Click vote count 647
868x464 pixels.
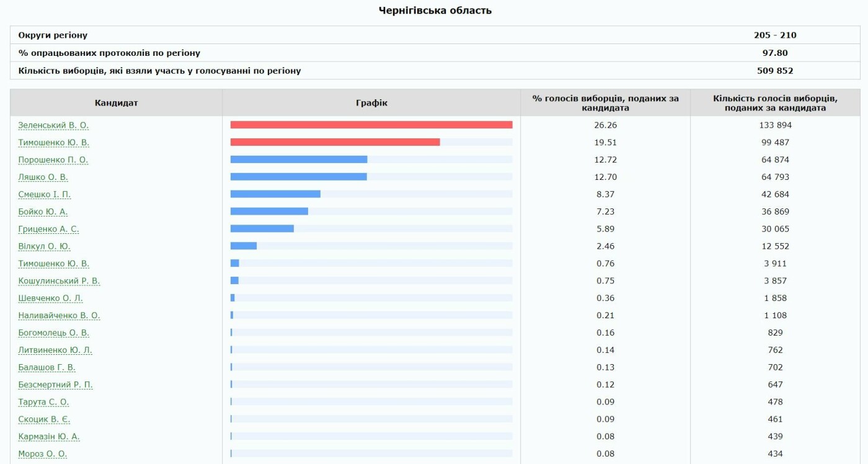[x=775, y=385]
